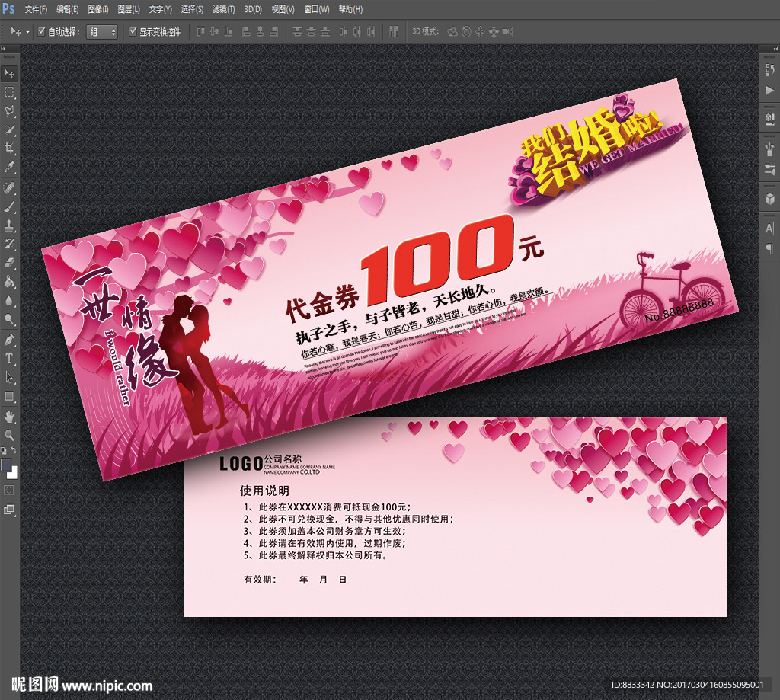
Task: Toggle the 显示变换控件 checkbox
Action: (133, 31)
